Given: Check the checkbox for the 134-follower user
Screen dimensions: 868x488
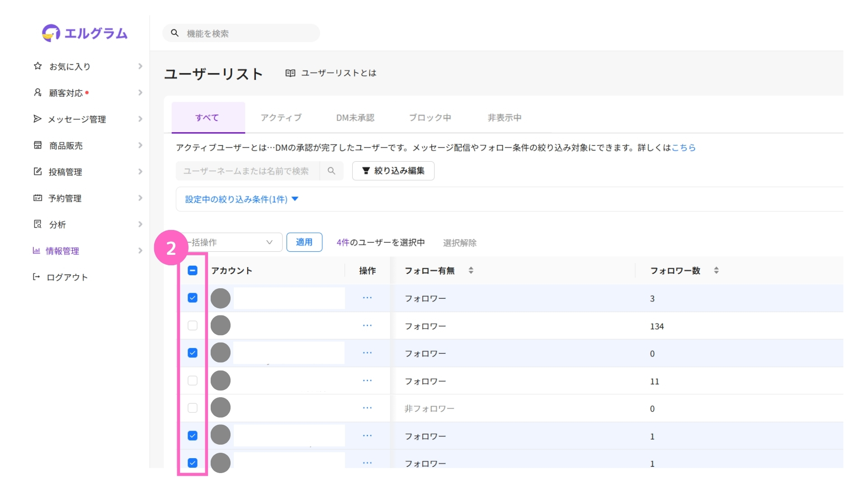Looking at the screenshot, I should [x=193, y=326].
